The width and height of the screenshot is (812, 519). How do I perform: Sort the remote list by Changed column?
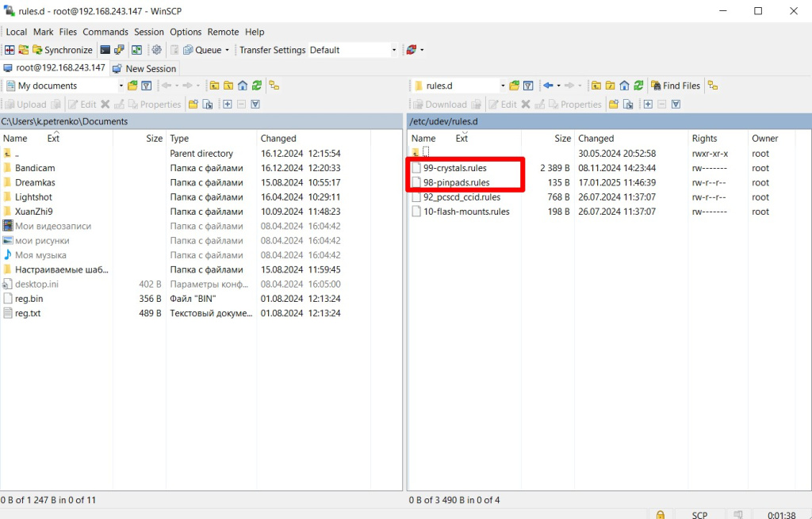[x=596, y=138]
